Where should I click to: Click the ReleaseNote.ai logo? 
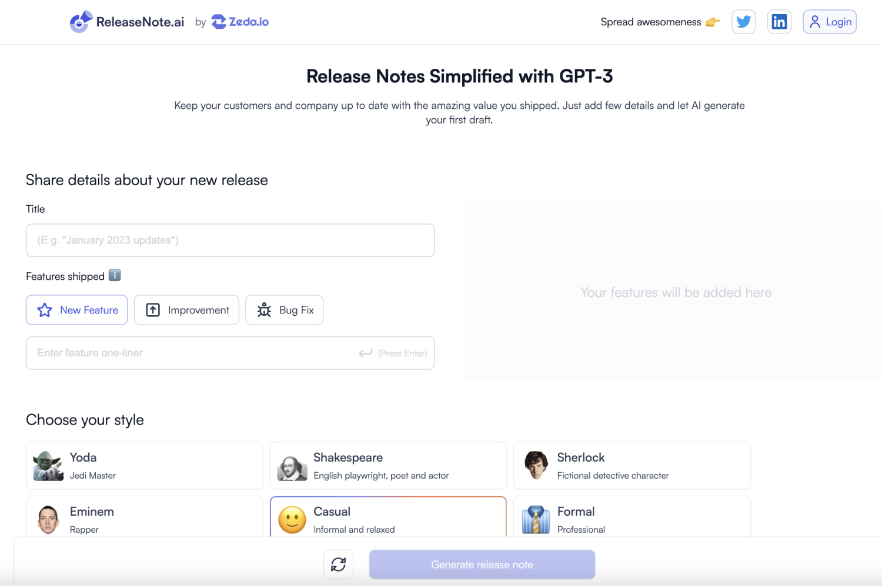(x=127, y=22)
